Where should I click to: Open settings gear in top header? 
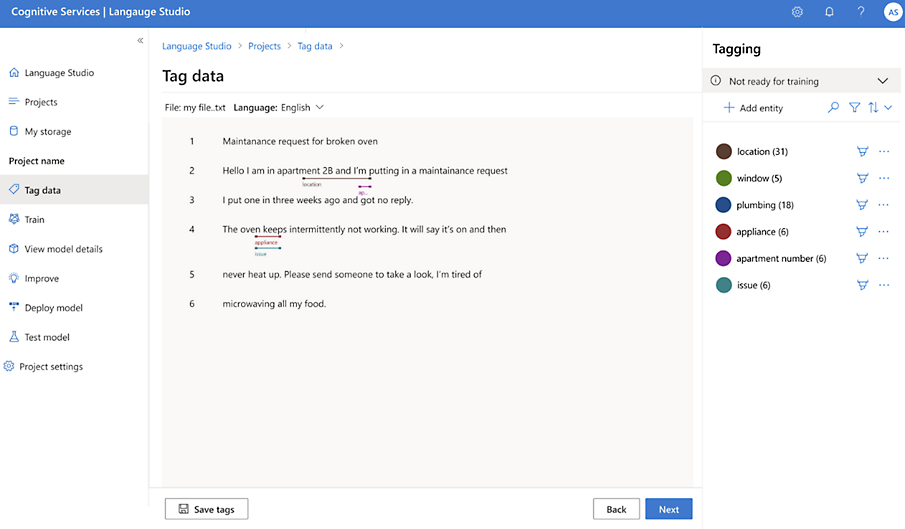tap(797, 12)
